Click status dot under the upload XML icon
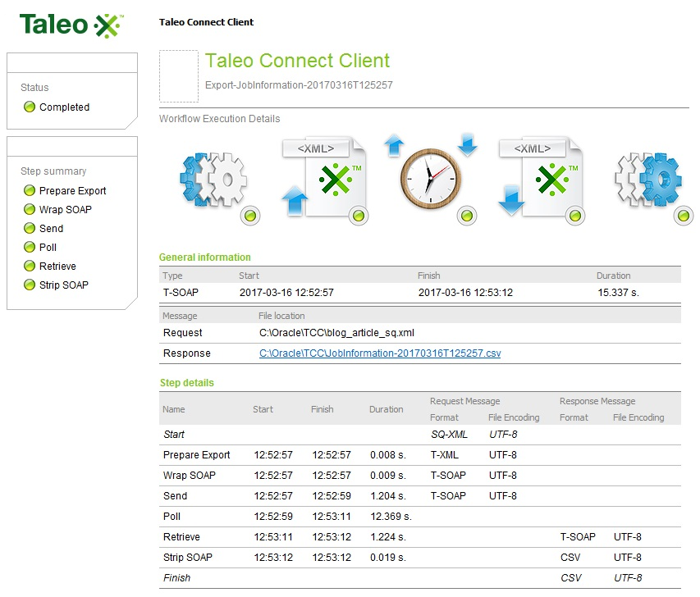The width and height of the screenshot is (700, 597). [359, 216]
